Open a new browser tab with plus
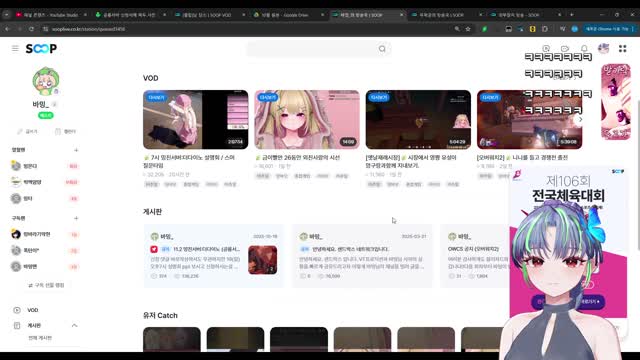This screenshot has width=640, height=360. (571, 15)
